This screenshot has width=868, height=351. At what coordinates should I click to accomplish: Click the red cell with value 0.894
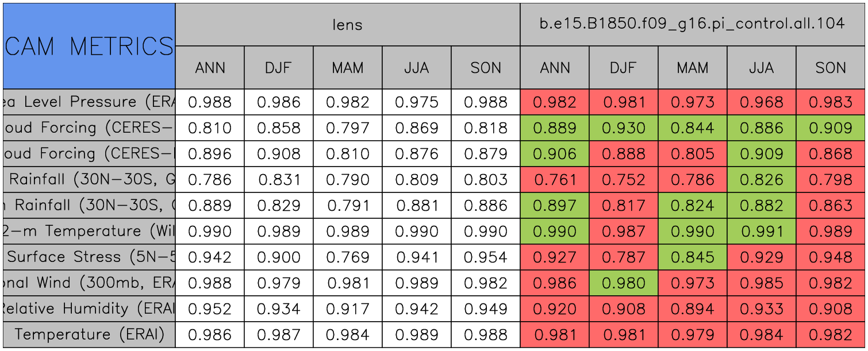click(x=692, y=309)
